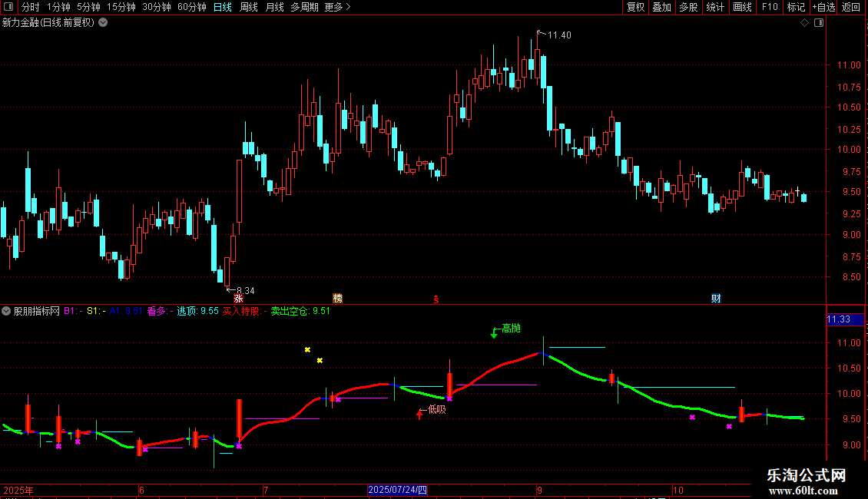Toggle the side panel icon on main chart
Image resolution: width=868 pixels, height=499 pixels.
819,23
